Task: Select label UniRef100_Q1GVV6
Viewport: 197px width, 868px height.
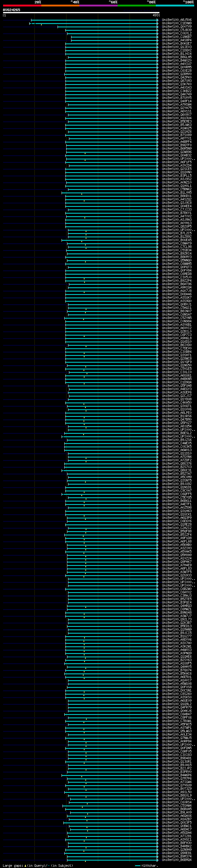Action: tap(176, 410)
